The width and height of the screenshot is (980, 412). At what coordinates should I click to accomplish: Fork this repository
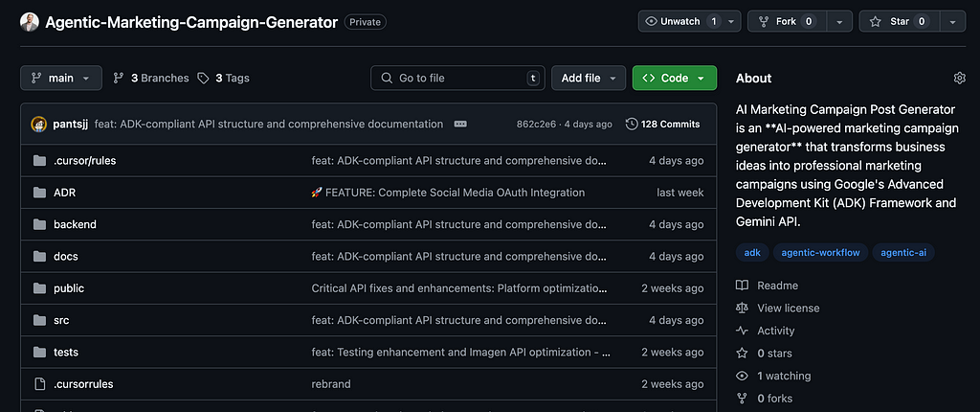point(787,21)
